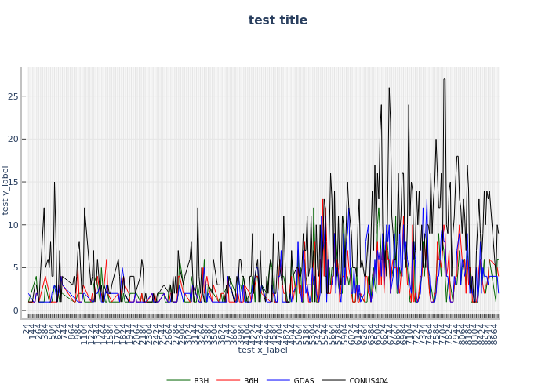Click the chart title 'test title'
Image resolution: width=549 pixels, height=392 pixels.
coord(278,20)
